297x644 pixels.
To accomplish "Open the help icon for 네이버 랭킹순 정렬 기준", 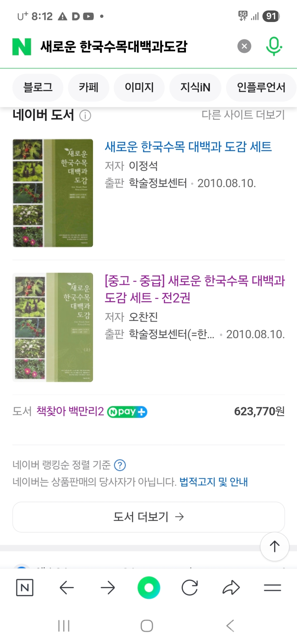I will [120, 465].
